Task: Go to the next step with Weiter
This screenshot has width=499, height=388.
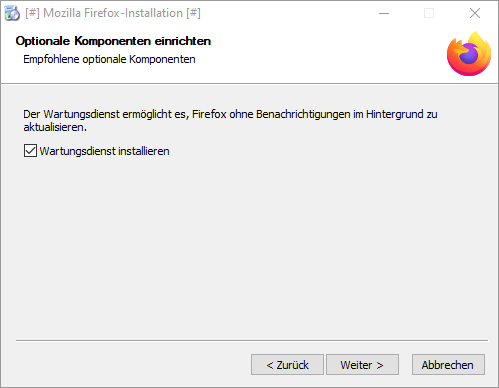Action: coord(362,365)
